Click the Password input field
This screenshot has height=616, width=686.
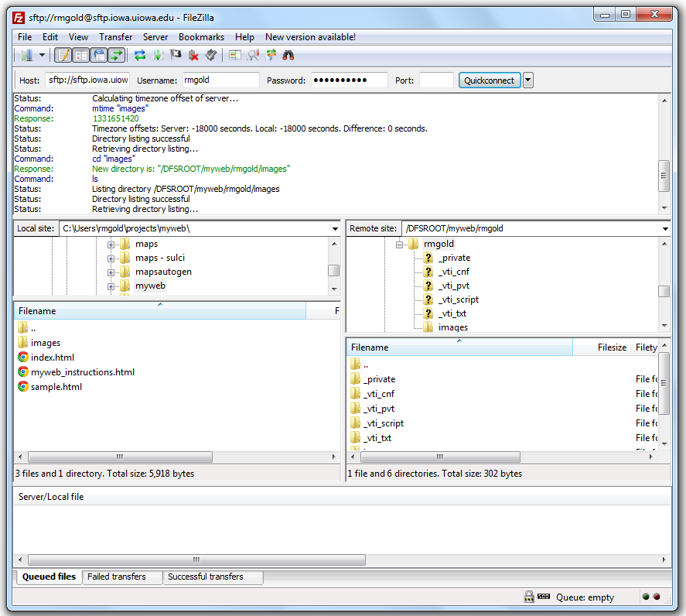click(x=349, y=80)
